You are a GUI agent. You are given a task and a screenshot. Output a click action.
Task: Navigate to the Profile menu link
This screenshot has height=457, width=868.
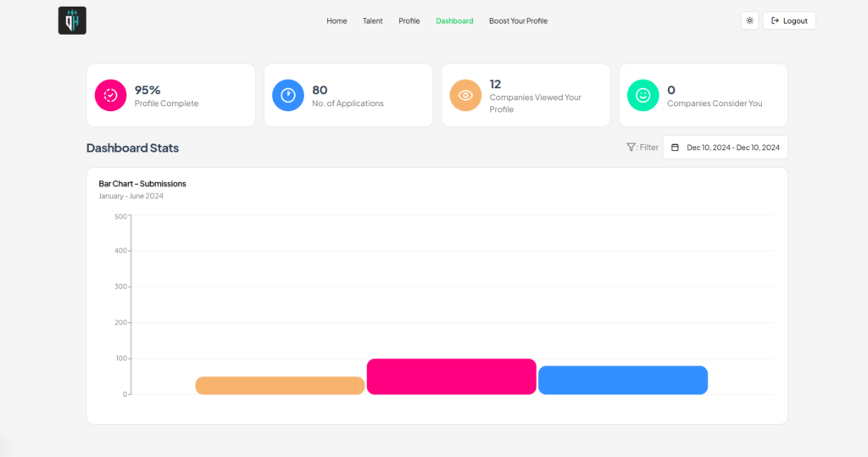409,20
